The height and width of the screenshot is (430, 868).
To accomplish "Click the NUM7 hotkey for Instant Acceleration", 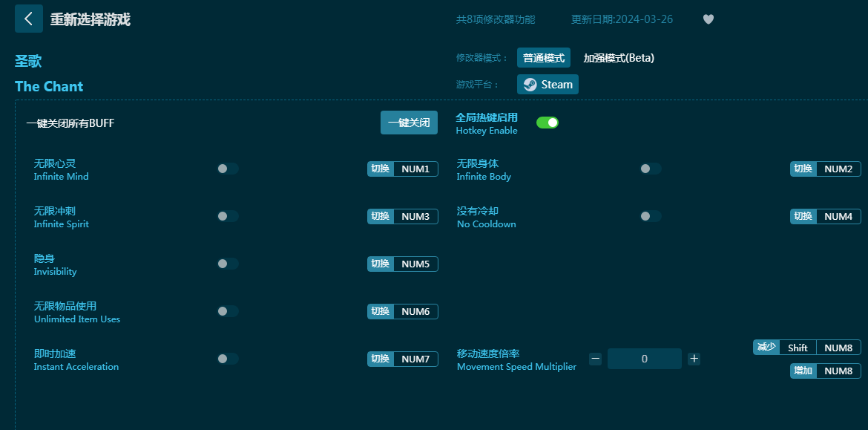I will tap(402, 359).
